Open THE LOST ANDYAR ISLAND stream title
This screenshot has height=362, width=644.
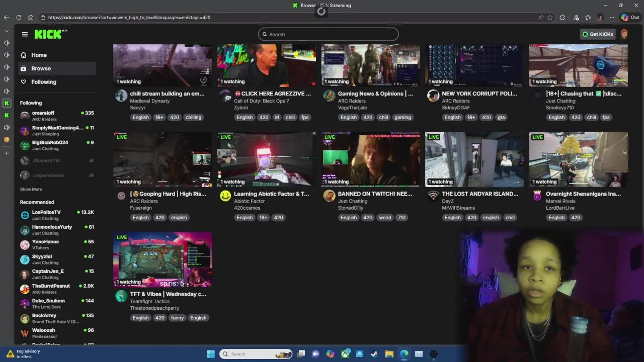pyautogui.click(x=480, y=194)
